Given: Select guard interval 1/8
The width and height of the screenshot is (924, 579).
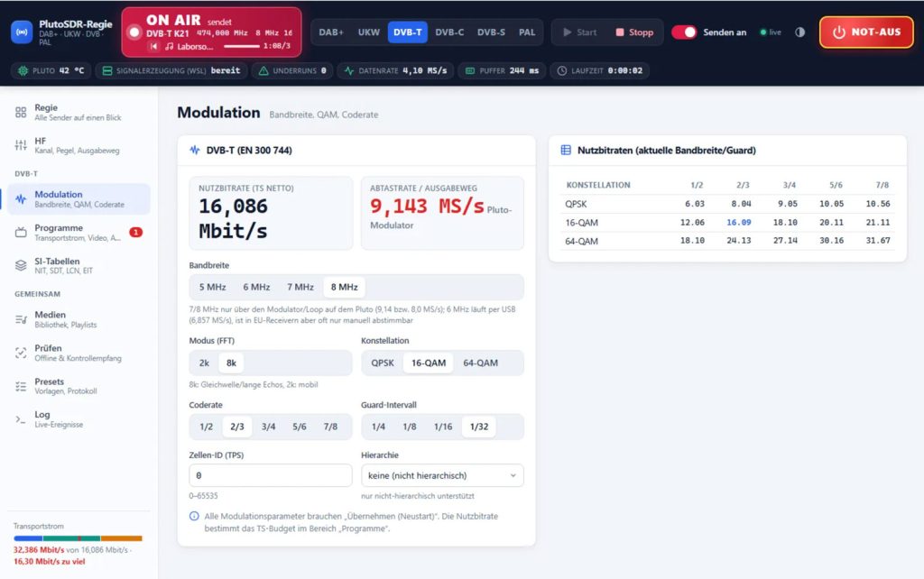Looking at the screenshot, I should pyautogui.click(x=410, y=427).
